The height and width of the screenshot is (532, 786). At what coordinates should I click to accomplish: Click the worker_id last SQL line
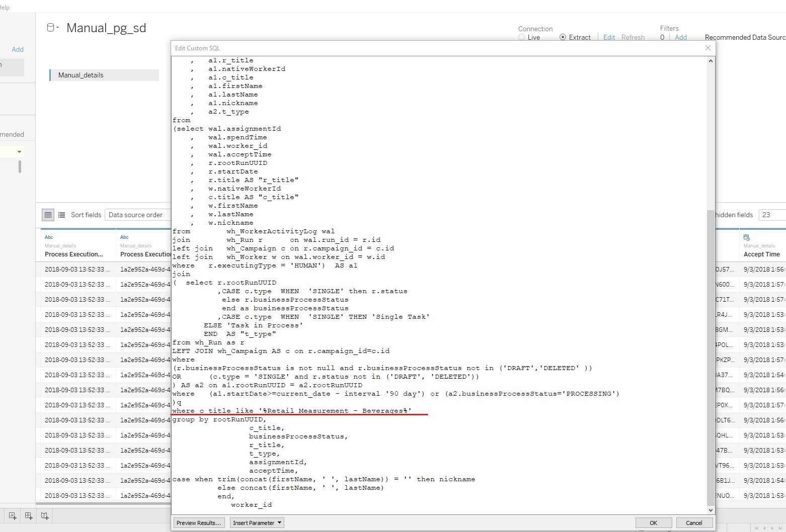[x=251, y=505]
